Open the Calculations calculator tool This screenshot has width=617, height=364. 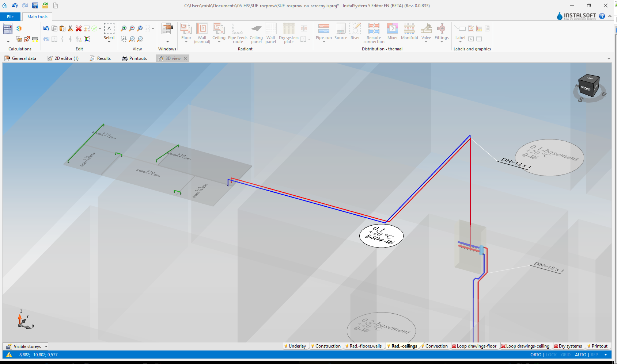click(8, 29)
